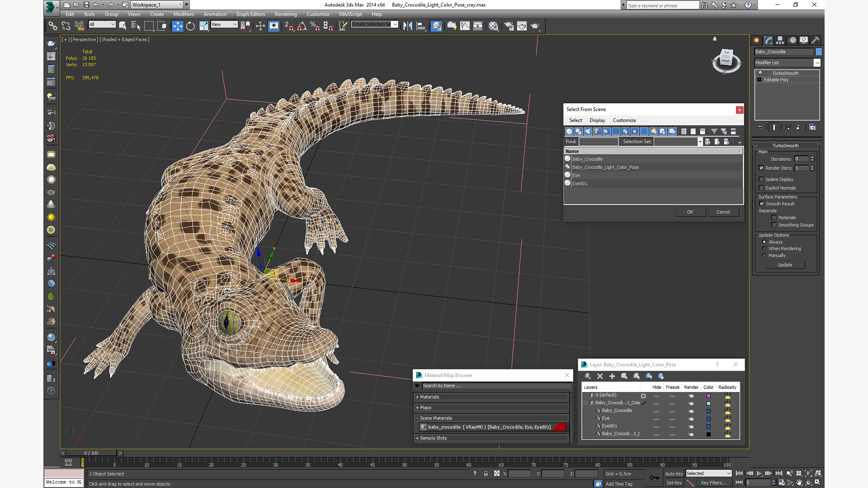Expand the Maps group in Material Browser

[x=491, y=408]
